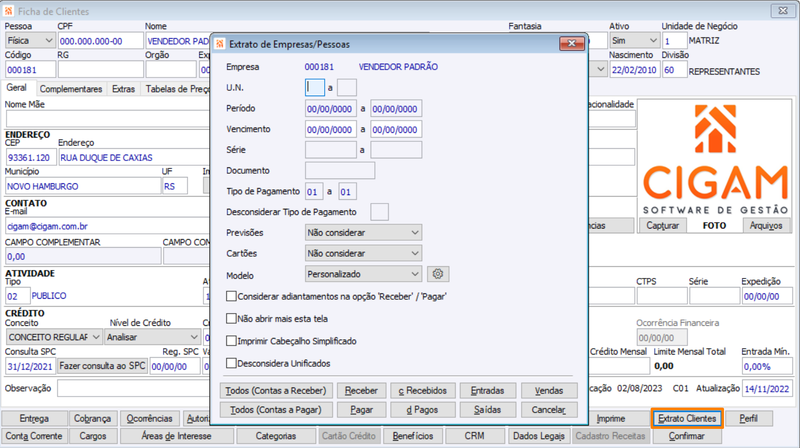Viewport: 800px width, 448px height.
Task: Click the E-mail field cigam@cigam.com.br
Action: (x=107, y=226)
